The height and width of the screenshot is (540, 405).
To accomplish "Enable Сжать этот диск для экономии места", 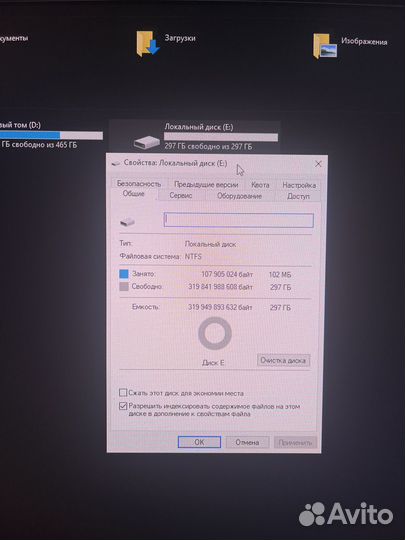I will pos(123,393).
